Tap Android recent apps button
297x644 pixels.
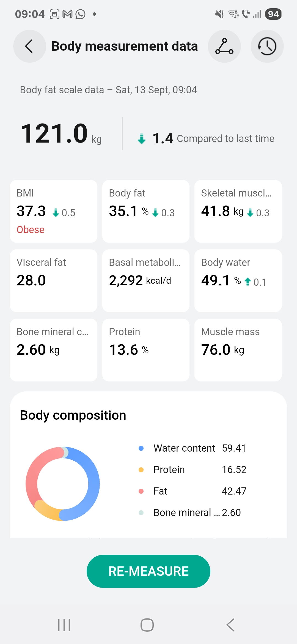64,625
